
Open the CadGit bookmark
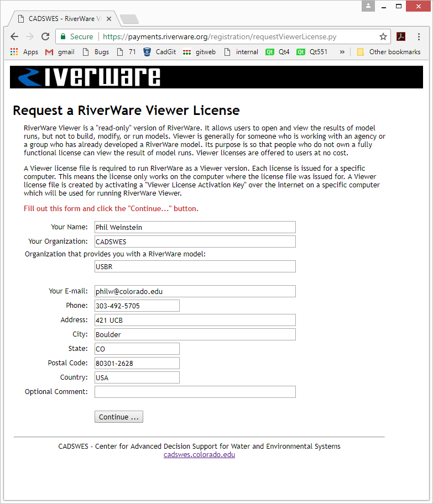click(x=160, y=52)
